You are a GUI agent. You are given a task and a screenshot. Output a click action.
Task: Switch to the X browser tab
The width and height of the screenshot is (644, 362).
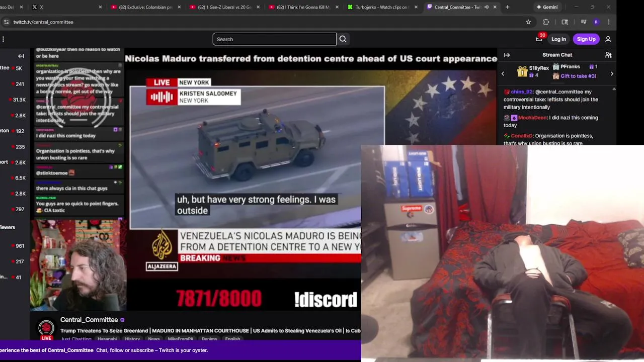click(65, 7)
